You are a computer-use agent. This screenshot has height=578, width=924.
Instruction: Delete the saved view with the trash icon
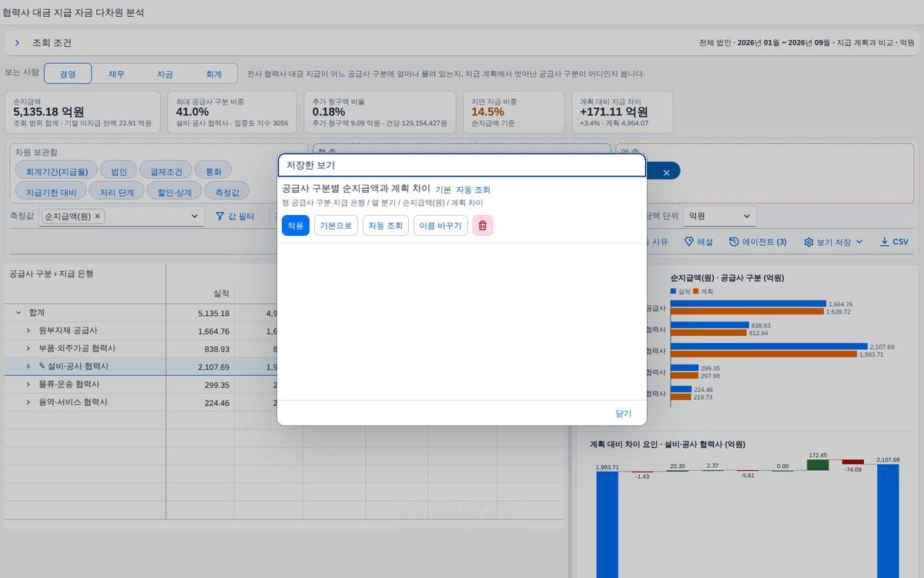483,226
